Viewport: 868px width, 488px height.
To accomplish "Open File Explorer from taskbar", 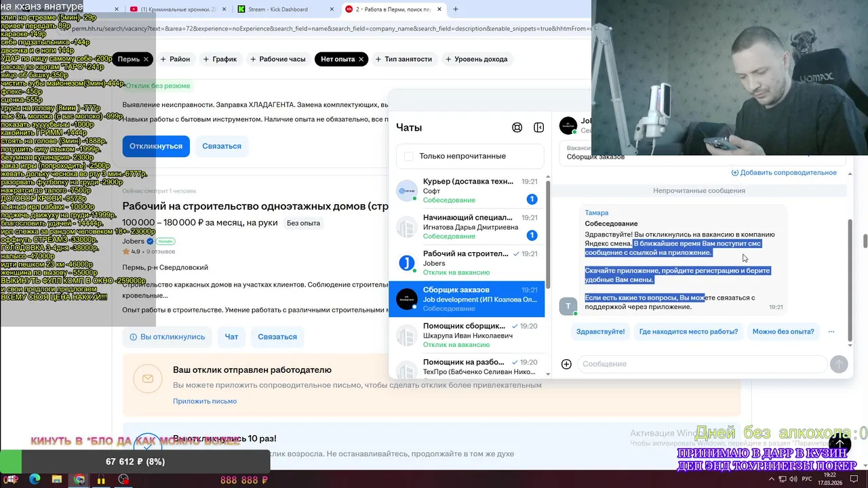I will 57,479.
